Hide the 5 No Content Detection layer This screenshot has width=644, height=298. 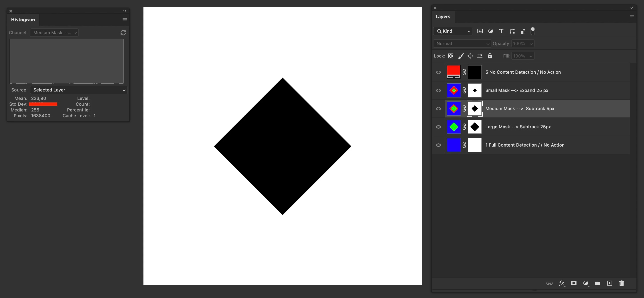click(x=438, y=72)
